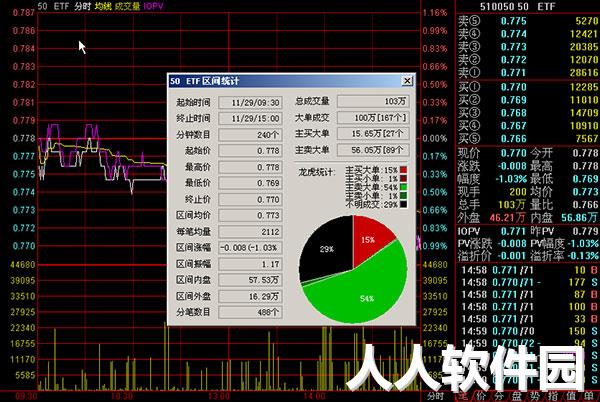Click the 主卖大单 field showing 56.05万
This screenshot has height=402, width=600.
[373, 150]
